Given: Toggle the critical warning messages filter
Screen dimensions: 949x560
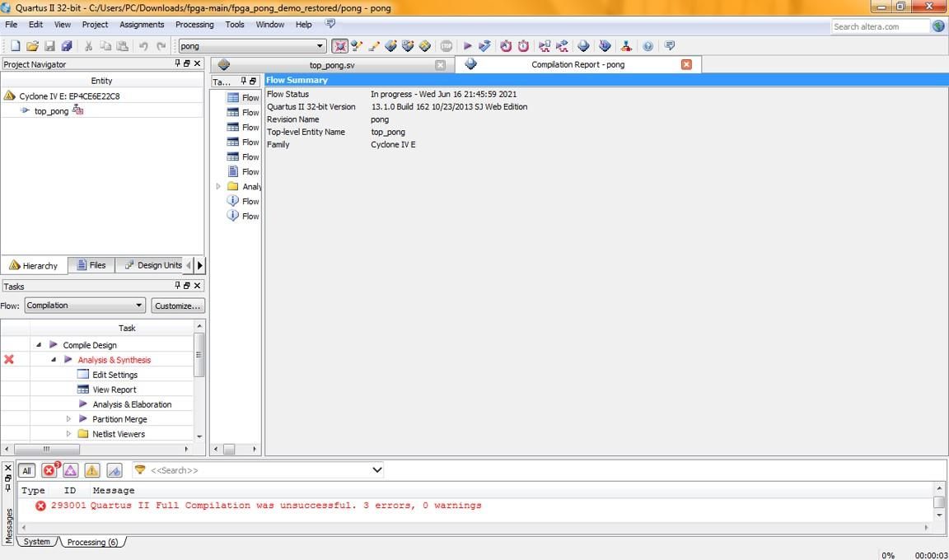Looking at the screenshot, I should click(70, 470).
